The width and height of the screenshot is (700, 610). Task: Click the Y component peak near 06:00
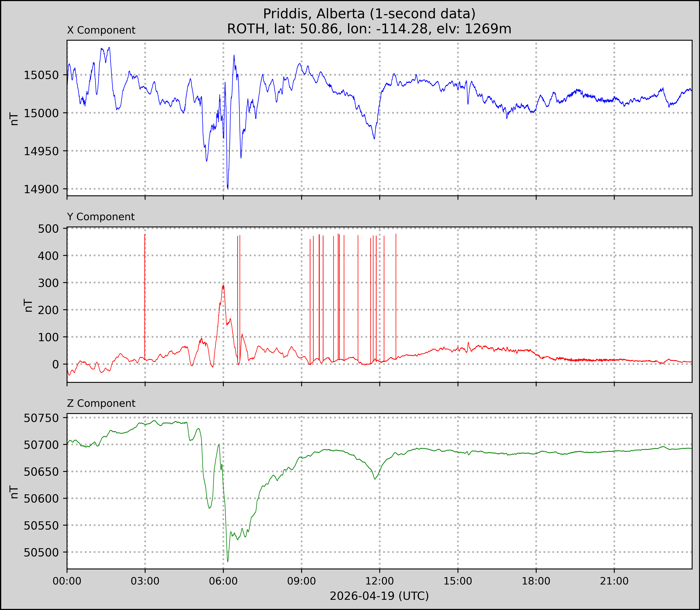tap(223, 286)
